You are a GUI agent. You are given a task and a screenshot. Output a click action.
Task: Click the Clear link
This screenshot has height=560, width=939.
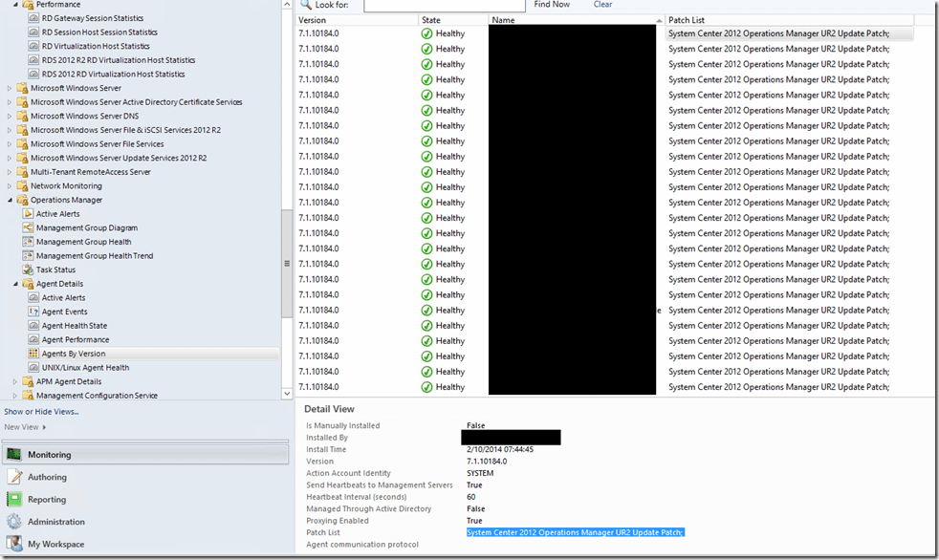pyautogui.click(x=602, y=5)
